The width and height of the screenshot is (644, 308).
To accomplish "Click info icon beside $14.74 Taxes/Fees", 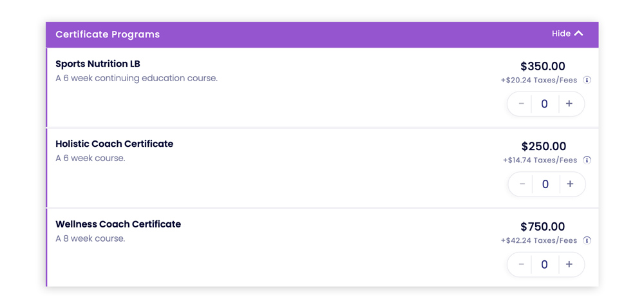I will click(587, 160).
